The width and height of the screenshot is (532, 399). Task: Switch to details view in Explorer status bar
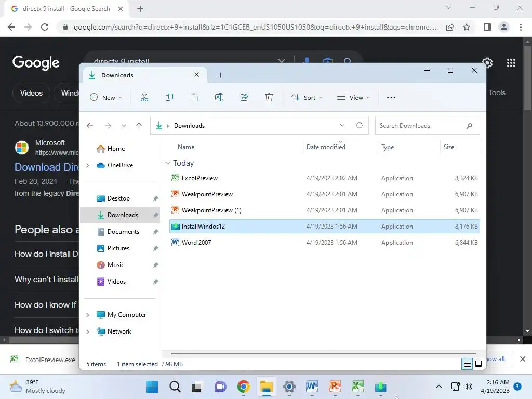(x=467, y=364)
